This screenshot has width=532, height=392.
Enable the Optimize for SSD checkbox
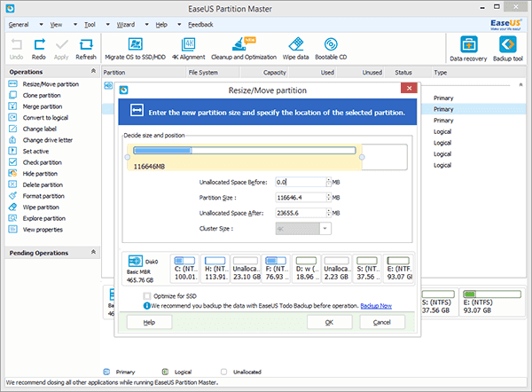(x=147, y=296)
